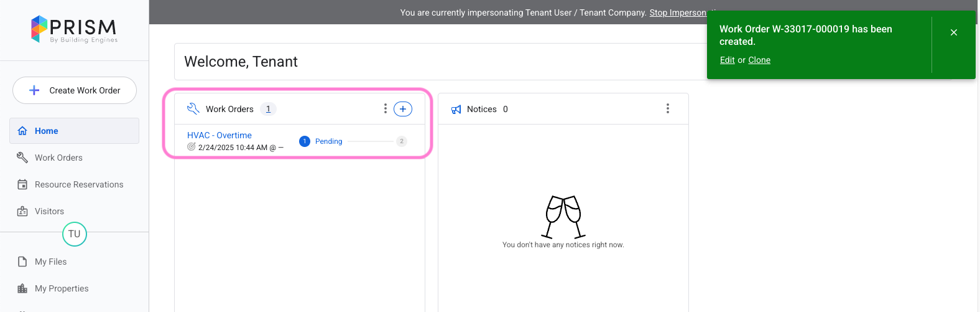Click the Resource Reservations calendar icon

[22, 184]
